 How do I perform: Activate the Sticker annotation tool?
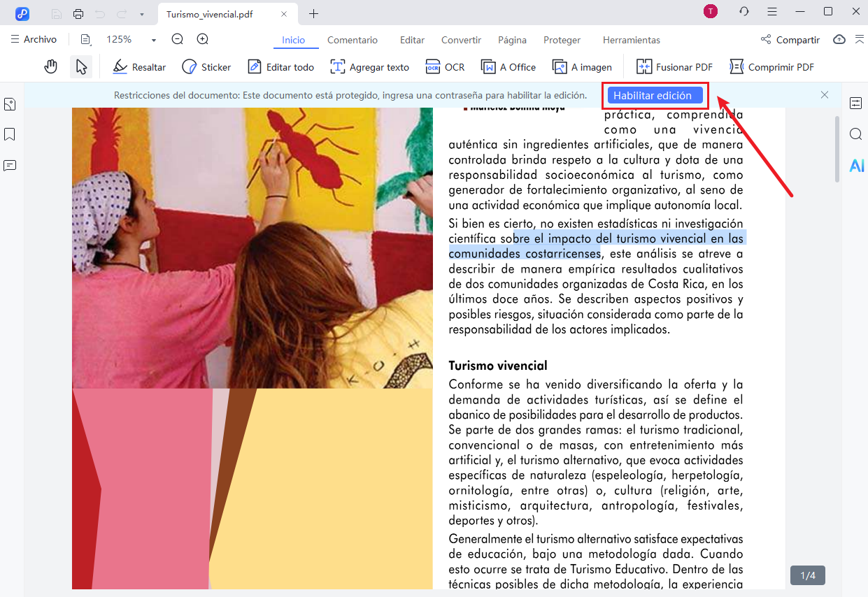click(x=206, y=66)
